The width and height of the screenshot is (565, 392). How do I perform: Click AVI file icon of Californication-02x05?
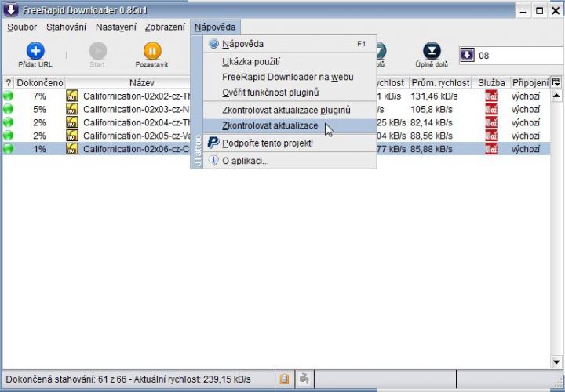pos(72,136)
